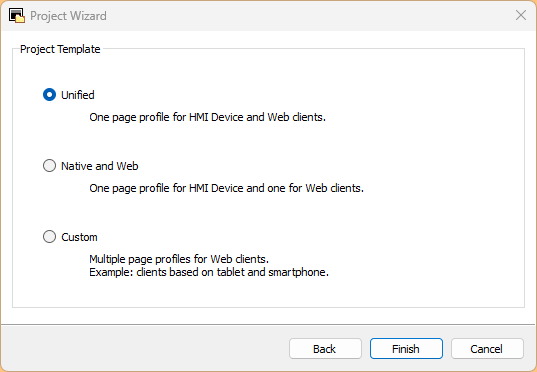The image size is (537, 372).
Task: Finish the project wizard
Action: 406,349
